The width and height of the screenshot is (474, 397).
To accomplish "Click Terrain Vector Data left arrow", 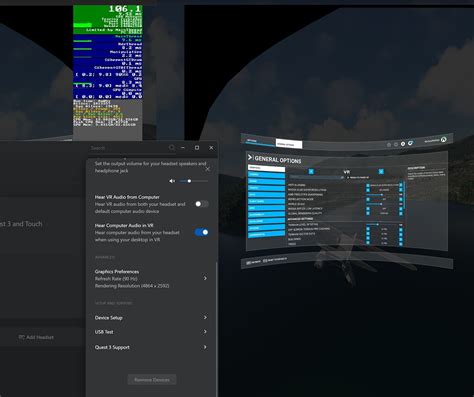I will (368, 234).
